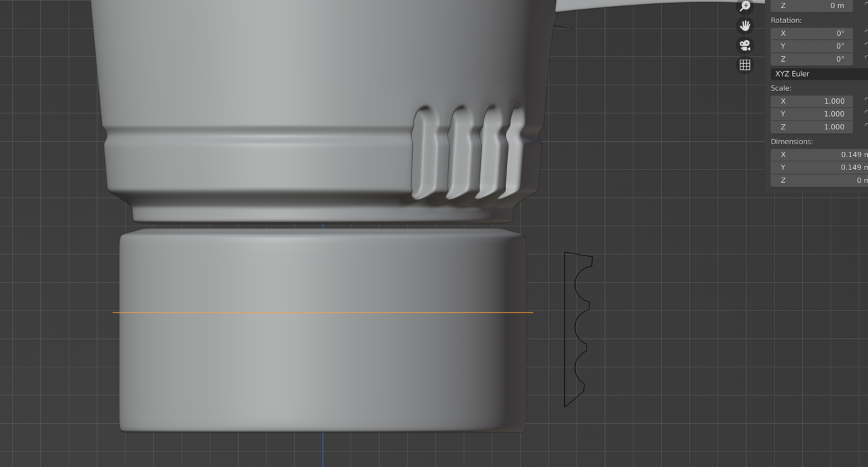
Task: Click the Location Z field showing 0 m
Action: (x=812, y=5)
